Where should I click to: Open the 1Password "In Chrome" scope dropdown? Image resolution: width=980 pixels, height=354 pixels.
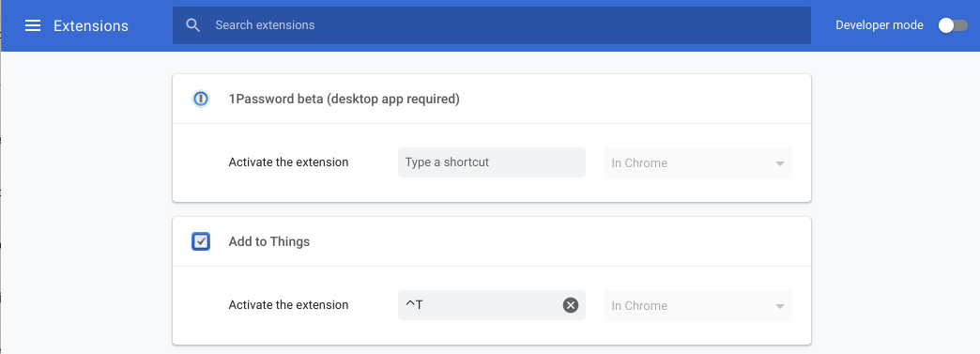click(698, 163)
